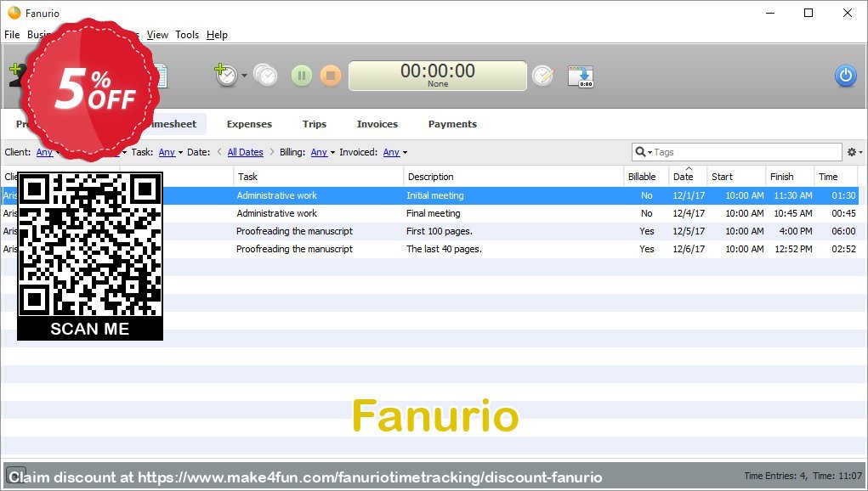Open the Tools menu
The height and width of the screenshot is (491, 868).
coord(187,34)
